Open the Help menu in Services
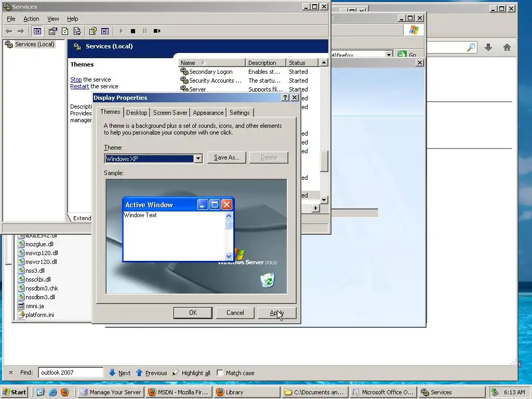532x399 pixels. click(72, 19)
